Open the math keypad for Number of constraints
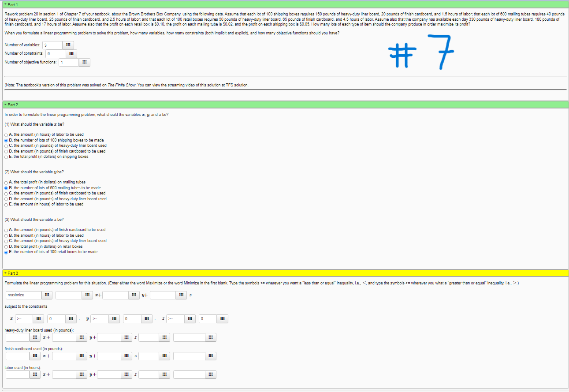 (72, 53)
